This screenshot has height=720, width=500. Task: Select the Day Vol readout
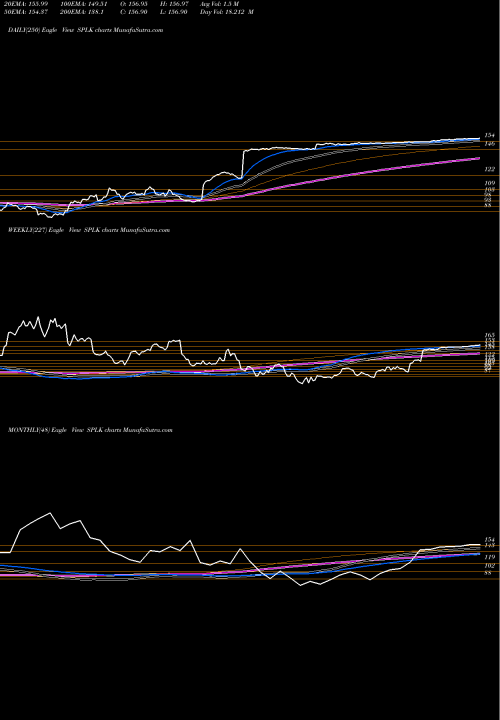click(x=227, y=12)
